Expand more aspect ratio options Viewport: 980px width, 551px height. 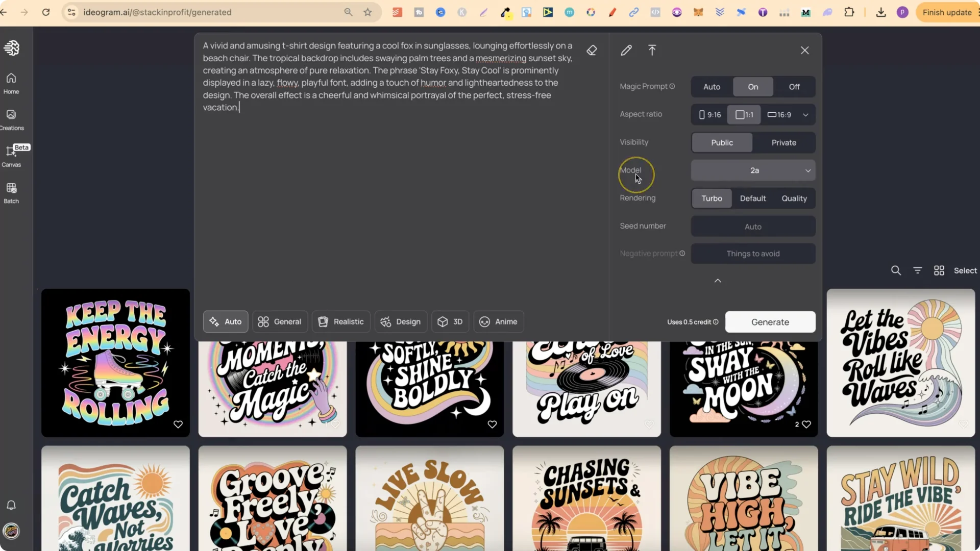point(805,114)
